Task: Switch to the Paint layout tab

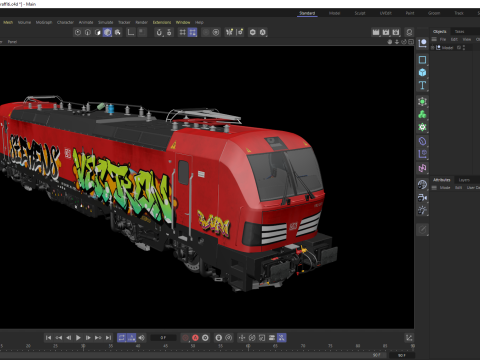Action: pos(410,13)
